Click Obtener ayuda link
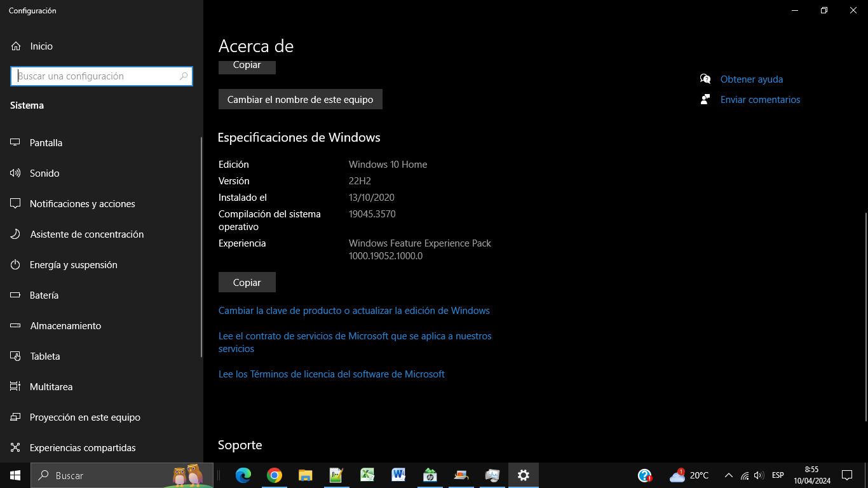Image resolution: width=868 pixels, height=488 pixels. (752, 79)
